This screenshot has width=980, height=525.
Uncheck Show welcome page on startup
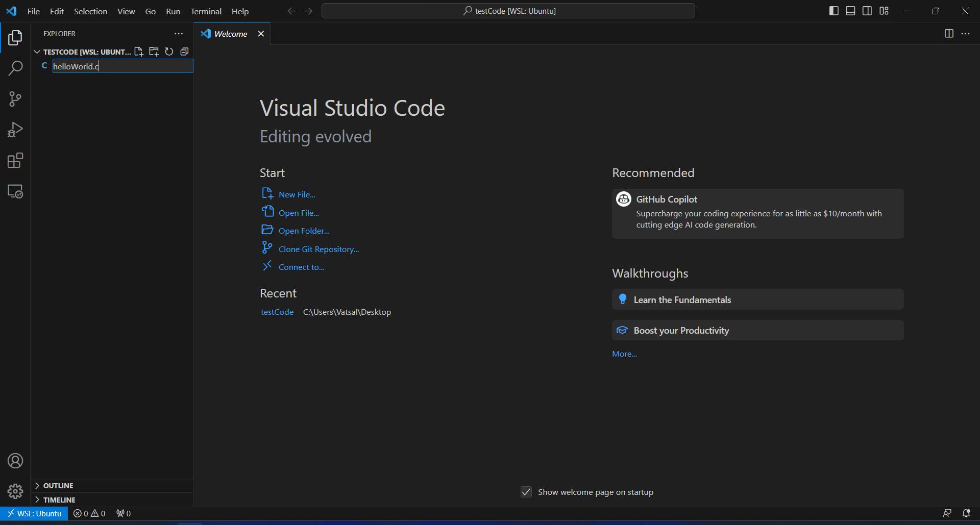pyautogui.click(x=526, y=492)
